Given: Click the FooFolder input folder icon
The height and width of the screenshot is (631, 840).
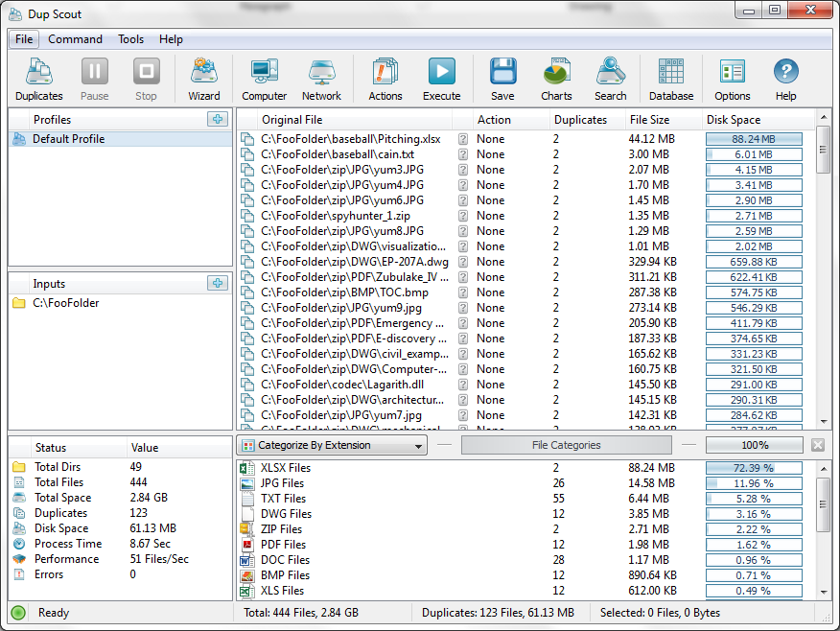Looking at the screenshot, I should click(x=19, y=303).
